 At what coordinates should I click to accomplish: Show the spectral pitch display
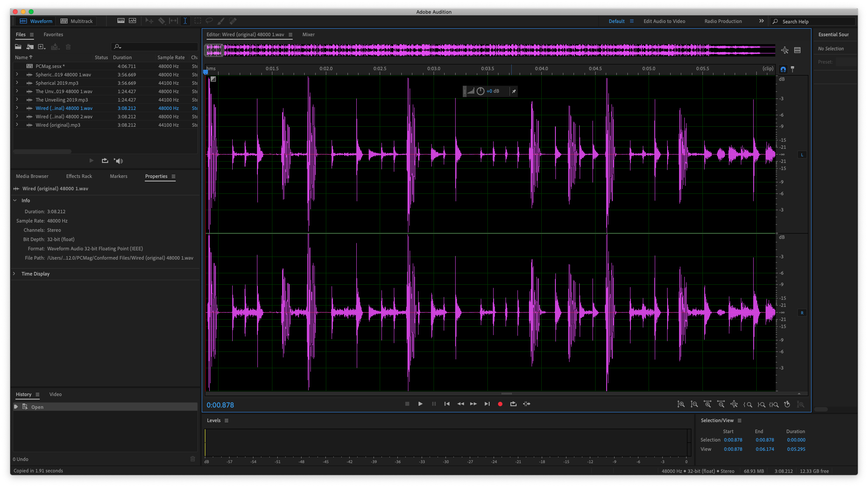(x=132, y=21)
